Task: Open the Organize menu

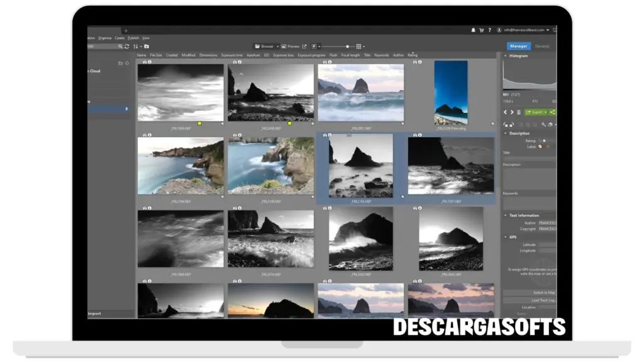Action: [104, 38]
